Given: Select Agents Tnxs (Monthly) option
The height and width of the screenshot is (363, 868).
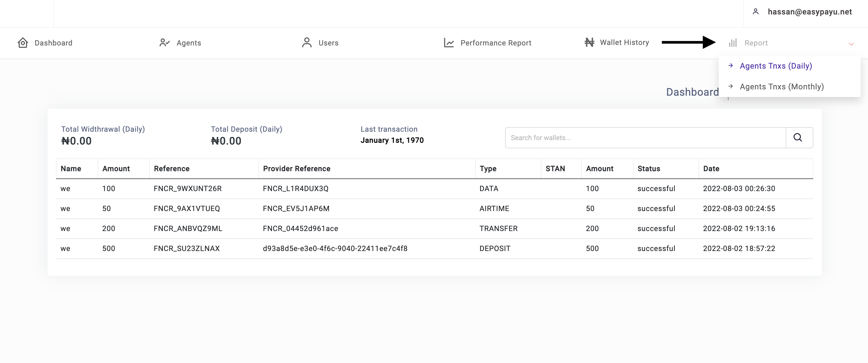Looking at the screenshot, I should pyautogui.click(x=781, y=86).
